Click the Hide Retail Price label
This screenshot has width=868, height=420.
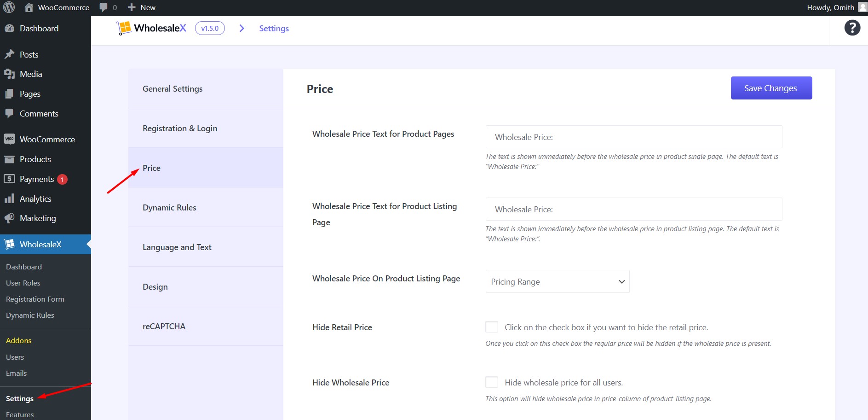tap(342, 327)
